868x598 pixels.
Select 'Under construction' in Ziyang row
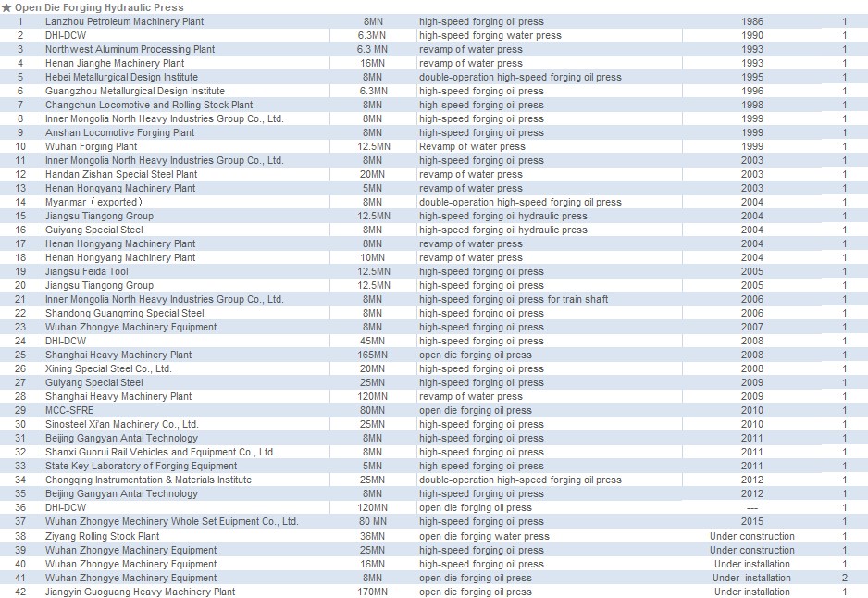752,536
